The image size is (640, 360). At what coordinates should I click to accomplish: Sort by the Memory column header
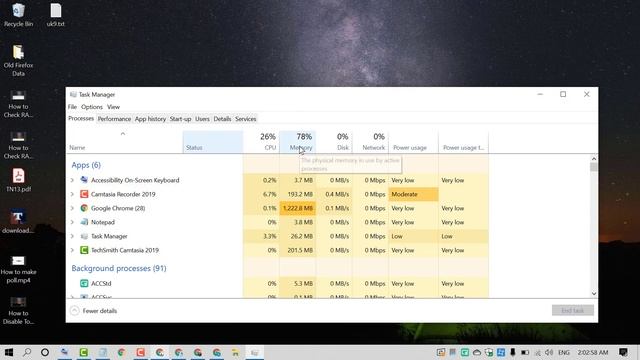(298, 142)
